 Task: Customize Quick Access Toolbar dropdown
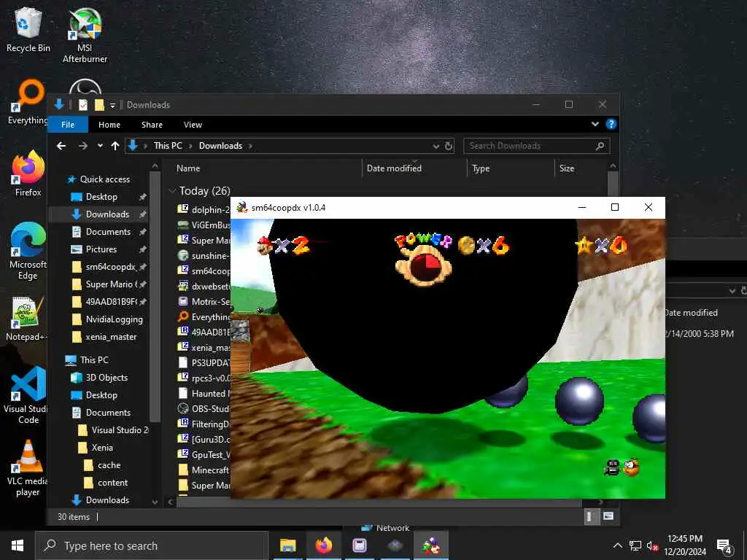tap(112, 105)
